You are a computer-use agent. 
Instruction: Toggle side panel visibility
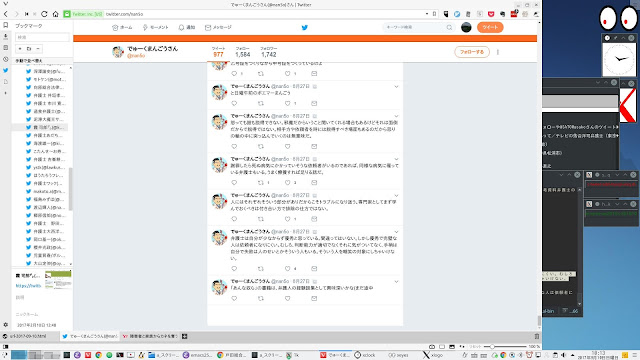(5, 347)
